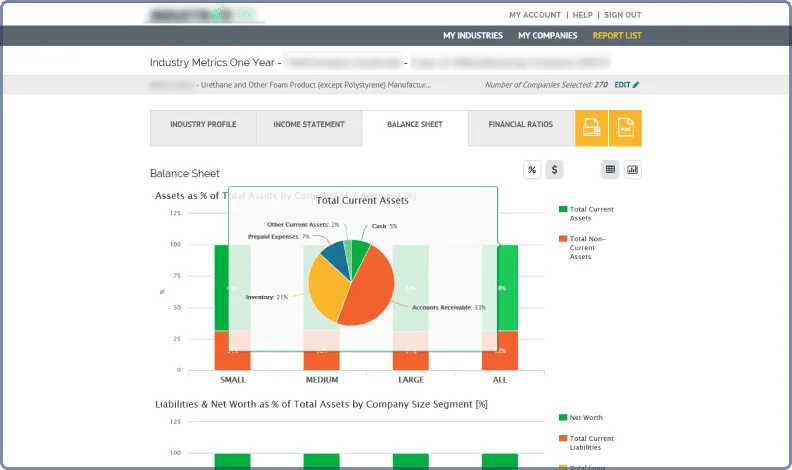Toggle Net Worth legend entry
Image resolution: width=792 pixels, height=470 pixels.
580,417
